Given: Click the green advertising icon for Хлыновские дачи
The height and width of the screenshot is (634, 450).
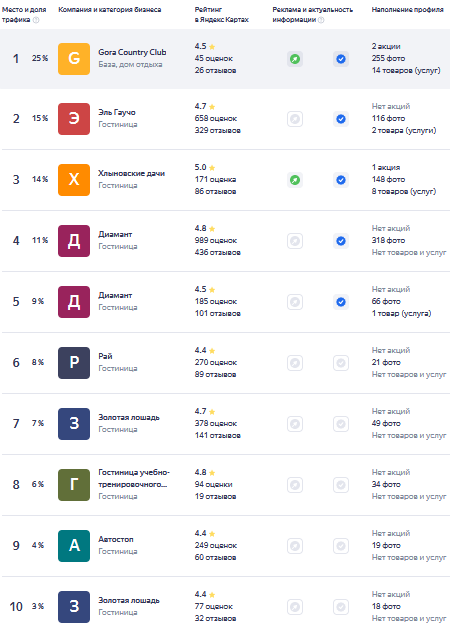Looking at the screenshot, I should (295, 180).
